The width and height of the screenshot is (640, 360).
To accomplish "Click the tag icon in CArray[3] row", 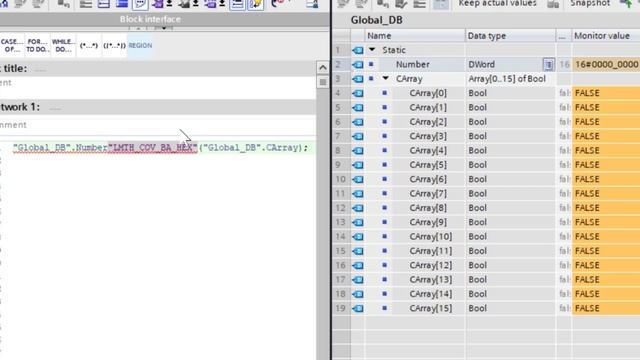I will click(x=358, y=136).
